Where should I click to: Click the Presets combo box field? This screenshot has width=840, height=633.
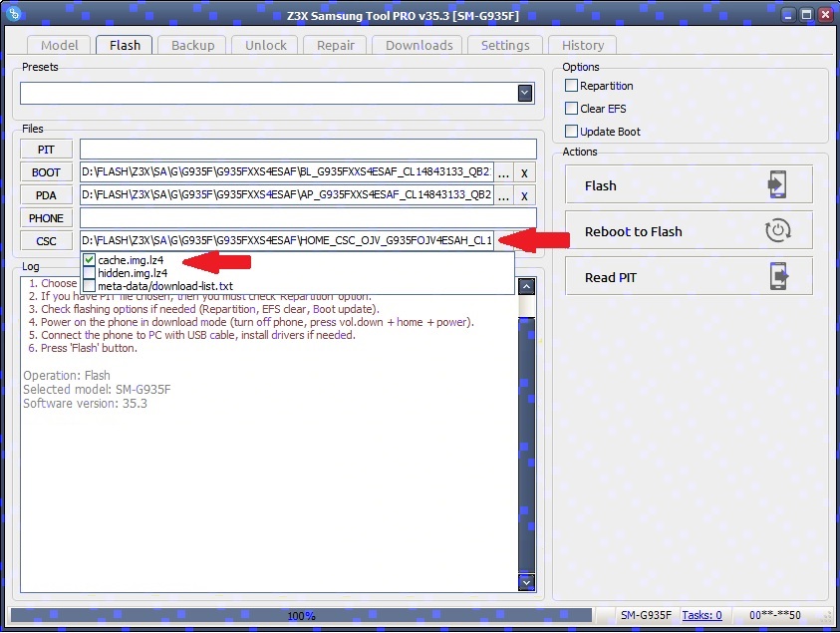point(277,94)
